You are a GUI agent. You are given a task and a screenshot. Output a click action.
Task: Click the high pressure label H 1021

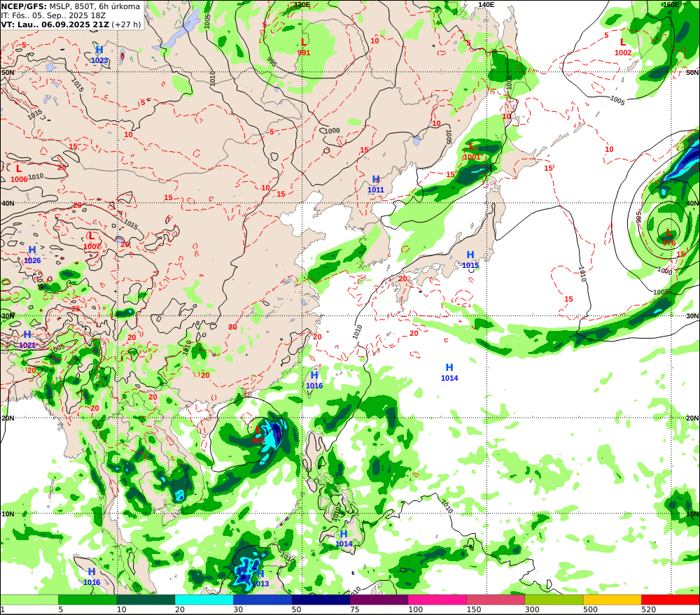point(27,339)
